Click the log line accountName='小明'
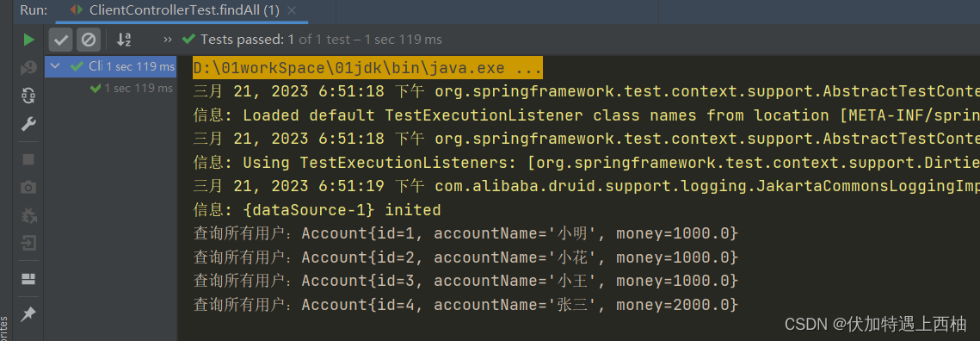 [466, 233]
